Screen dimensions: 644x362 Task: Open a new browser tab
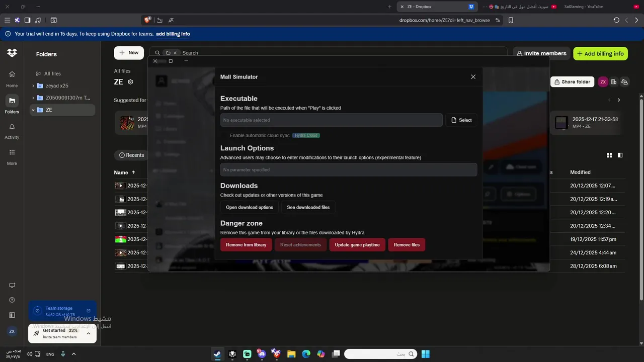(x=390, y=7)
